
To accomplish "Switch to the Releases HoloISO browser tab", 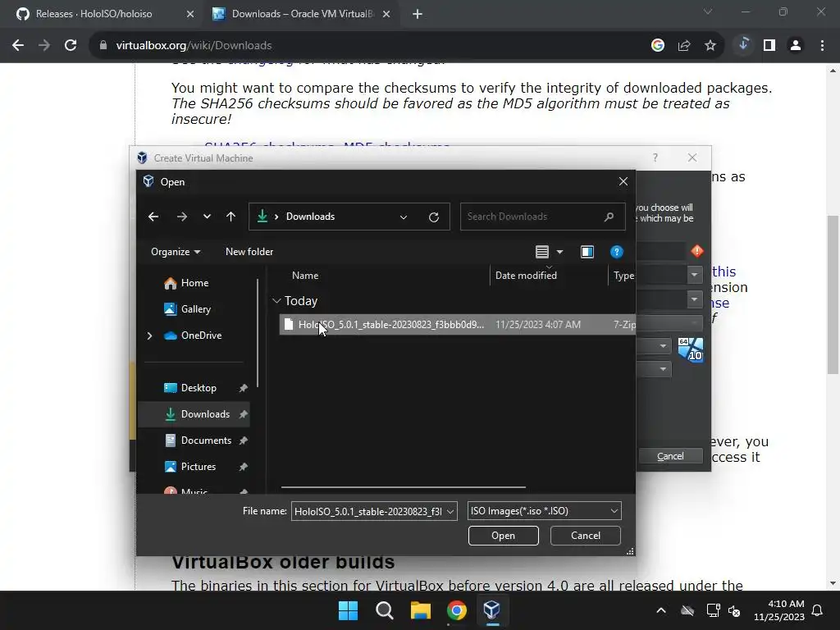I will point(105,14).
